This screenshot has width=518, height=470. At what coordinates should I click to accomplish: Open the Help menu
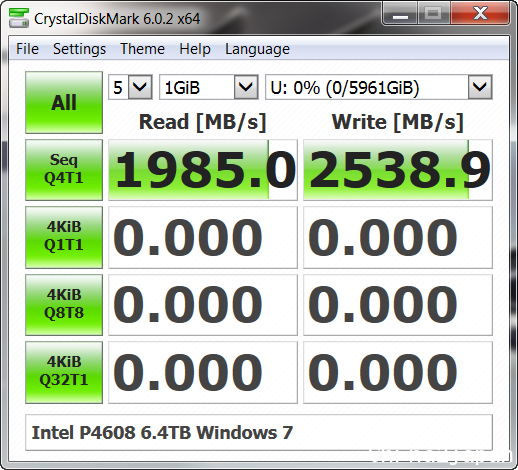coord(195,49)
